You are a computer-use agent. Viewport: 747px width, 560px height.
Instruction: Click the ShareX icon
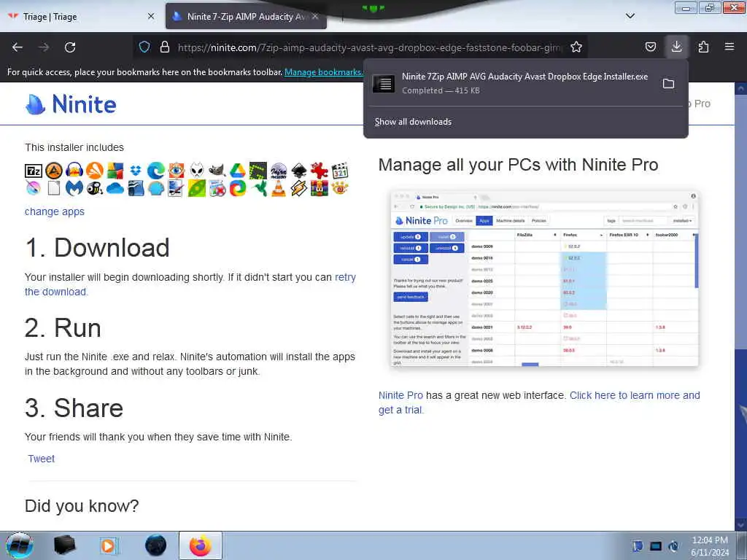point(238,189)
